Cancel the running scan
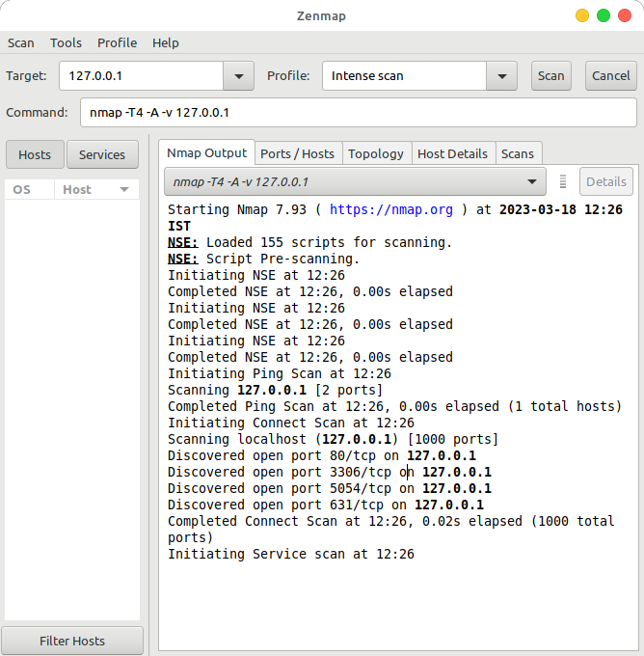The width and height of the screenshot is (644, 656). coord(610,76)
